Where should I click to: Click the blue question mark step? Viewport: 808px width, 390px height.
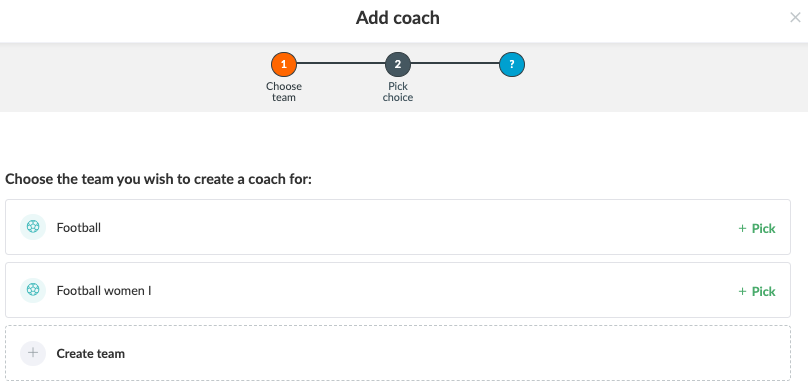click(512, 65)
